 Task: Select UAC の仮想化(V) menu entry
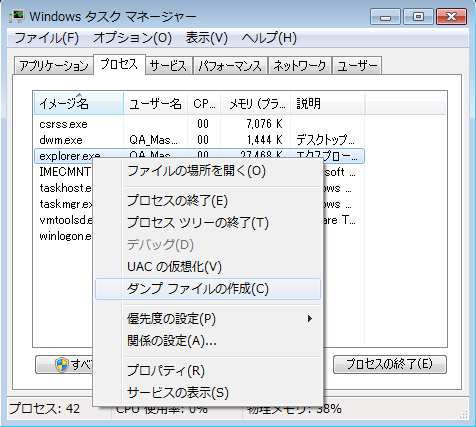pyautogui.click(x=208, y=267)
